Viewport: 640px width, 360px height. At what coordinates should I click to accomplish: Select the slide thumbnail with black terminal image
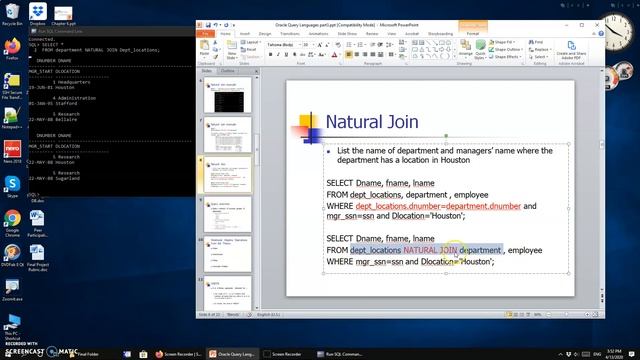point(228,96)
